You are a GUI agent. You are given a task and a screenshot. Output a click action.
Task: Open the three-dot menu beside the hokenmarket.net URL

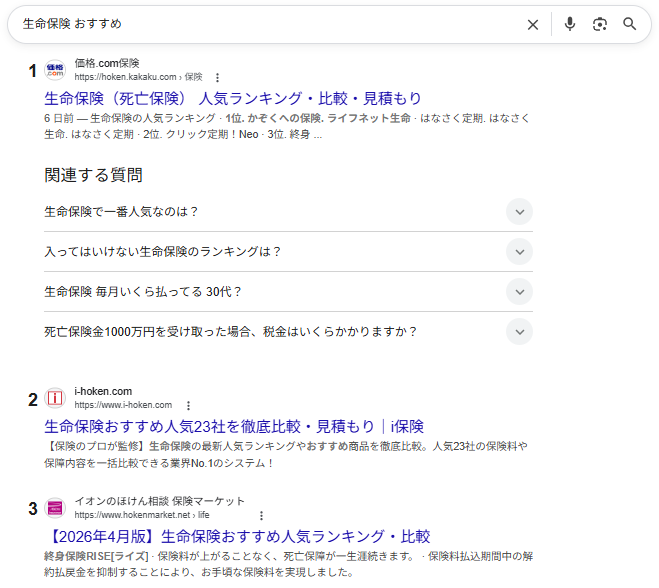(262, 515)
